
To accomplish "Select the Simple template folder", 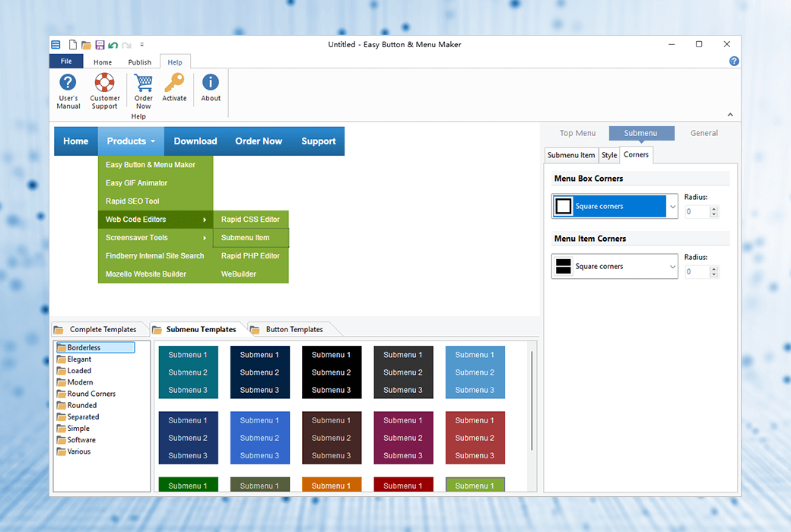I will (73, 429).
